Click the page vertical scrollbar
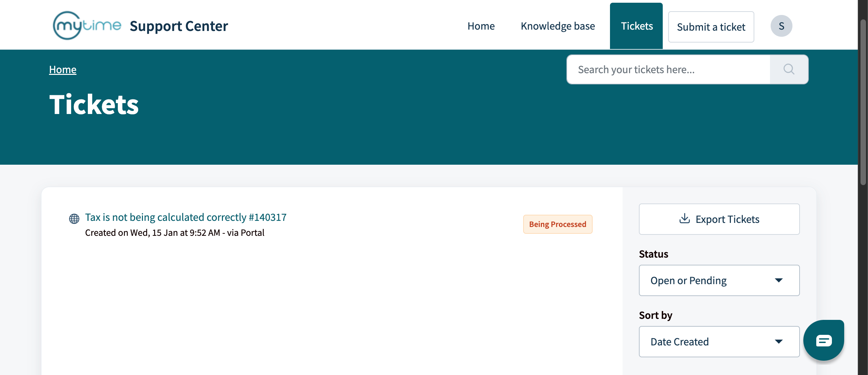The height and width of the screenshot is (375, 868). tap(863, 102)
